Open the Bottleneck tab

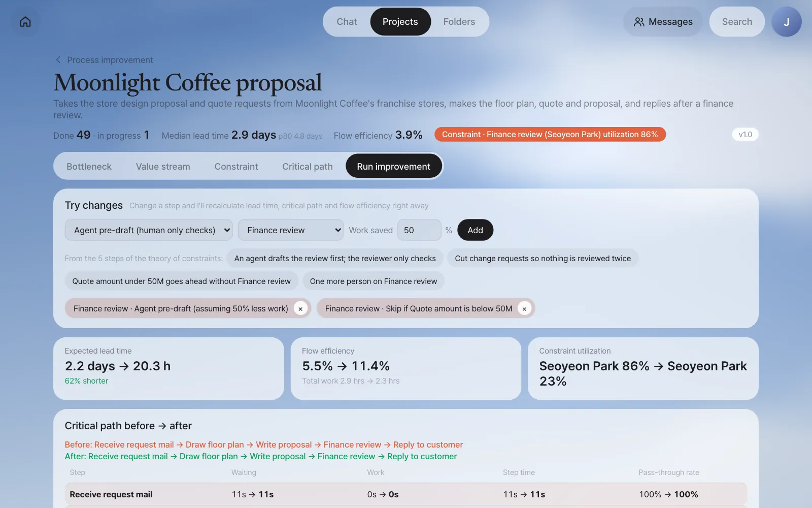point(89,167)
